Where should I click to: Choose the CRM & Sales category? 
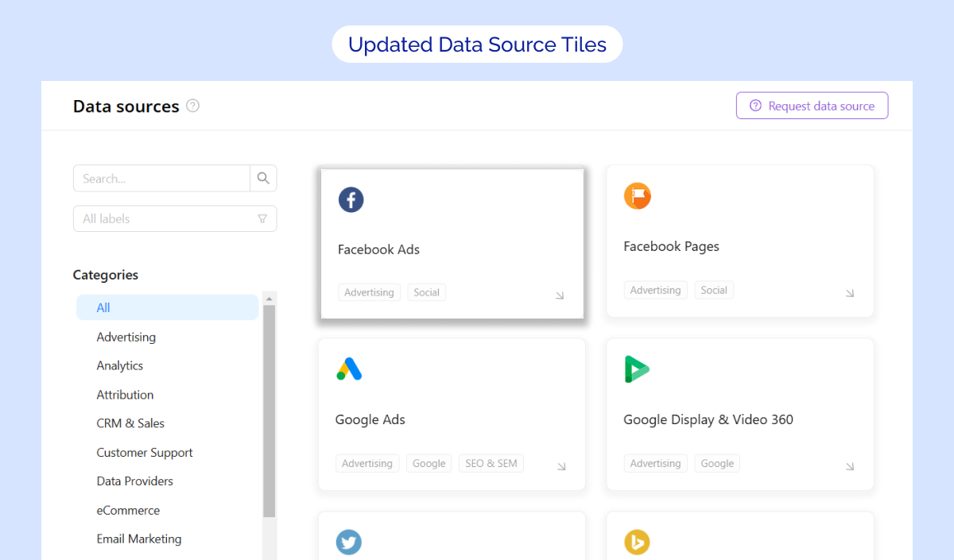[x=130, y=423]
